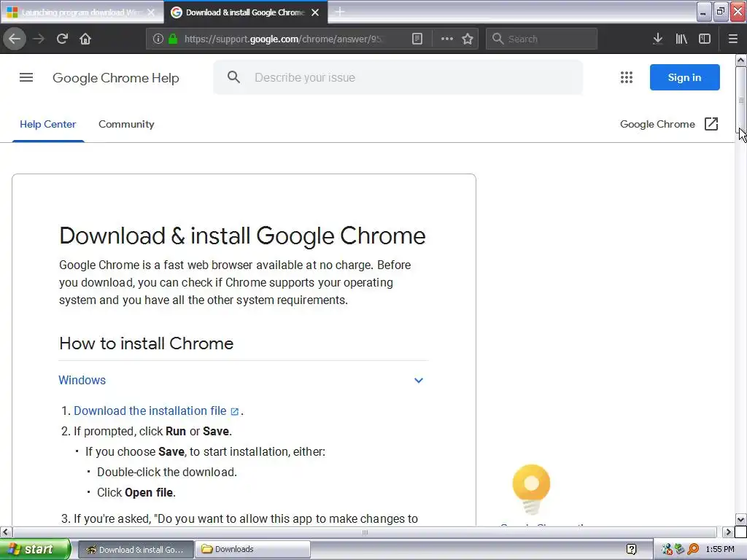Viewport: 747px width, 560px height.
Task: Click the How to install Chrome heading
Action: [146, 343]
